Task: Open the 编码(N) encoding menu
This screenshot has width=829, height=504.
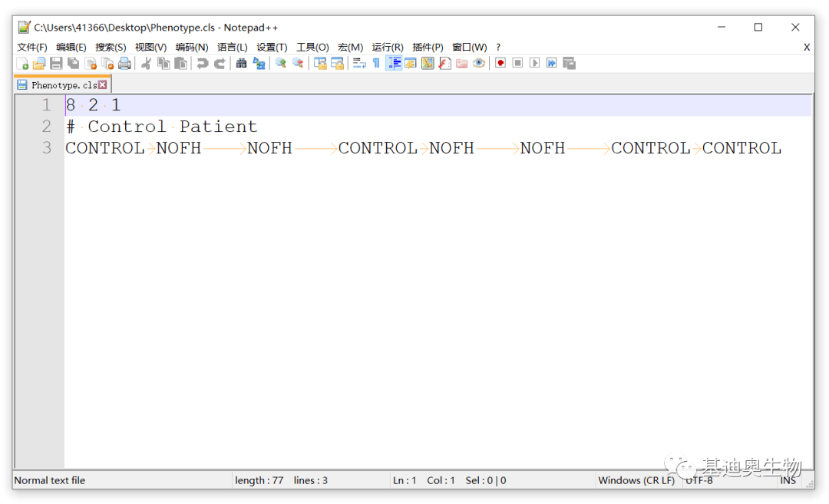Action: [191, 48]
